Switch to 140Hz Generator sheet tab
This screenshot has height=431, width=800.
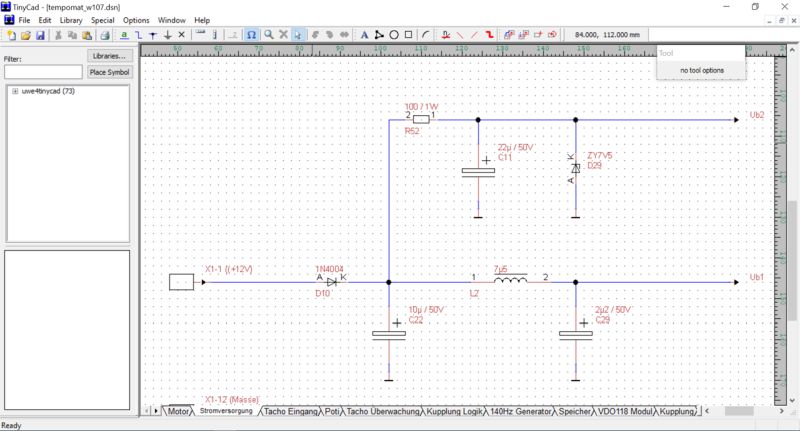pos(521,411)
